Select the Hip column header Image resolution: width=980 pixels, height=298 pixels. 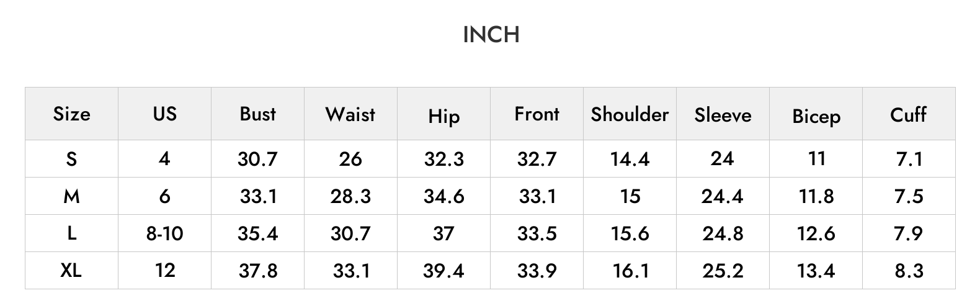pos(443,116)
